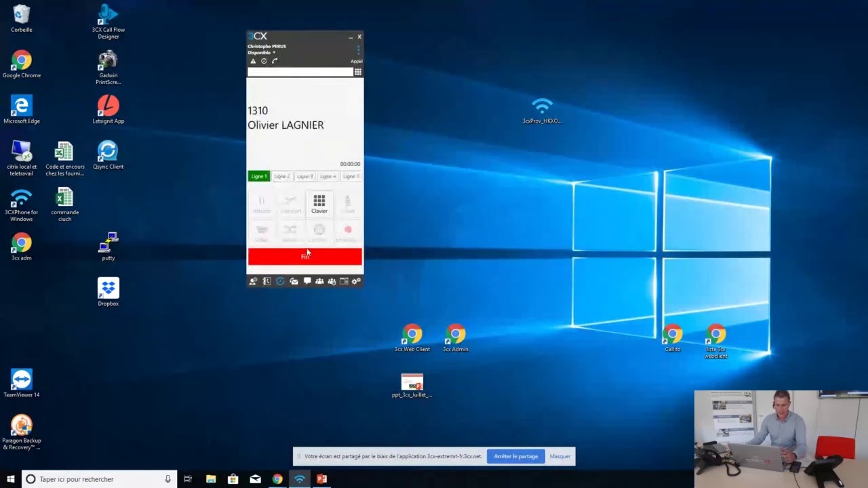Open conference group icon in 3CX bottom bar
868x488 pixels.
[x=319, y=281]
